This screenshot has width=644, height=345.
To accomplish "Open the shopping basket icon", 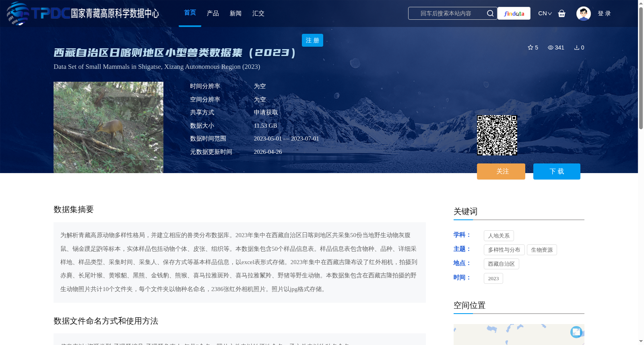I will pos(562,13).
